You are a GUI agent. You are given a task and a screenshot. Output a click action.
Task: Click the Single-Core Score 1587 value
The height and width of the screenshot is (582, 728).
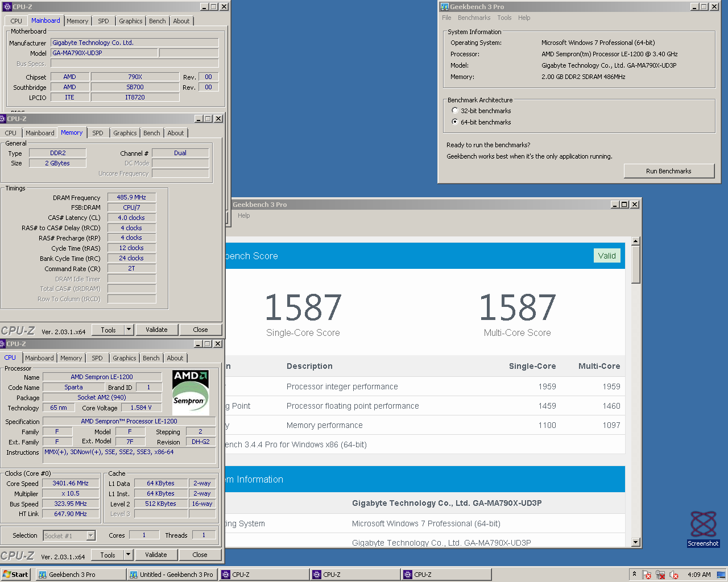(x=303, y=307)
